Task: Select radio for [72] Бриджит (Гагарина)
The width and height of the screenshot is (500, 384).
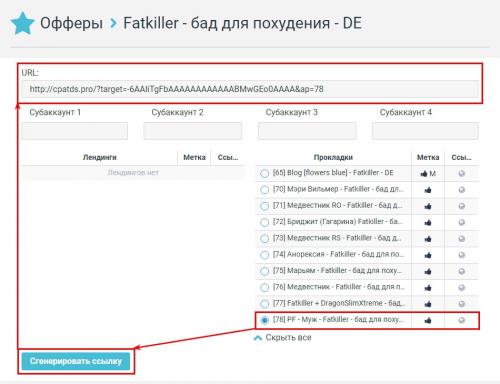Action: (265, 222)
